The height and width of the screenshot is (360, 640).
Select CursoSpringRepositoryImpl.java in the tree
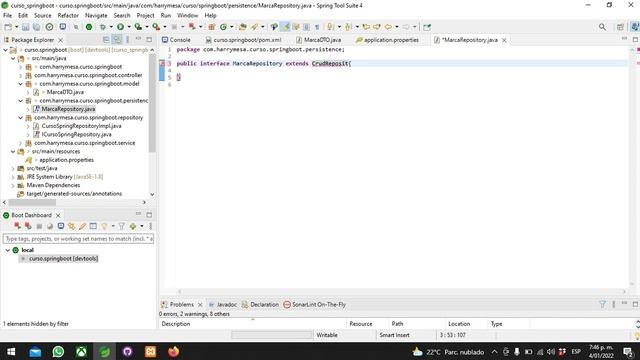coord(81,126)
